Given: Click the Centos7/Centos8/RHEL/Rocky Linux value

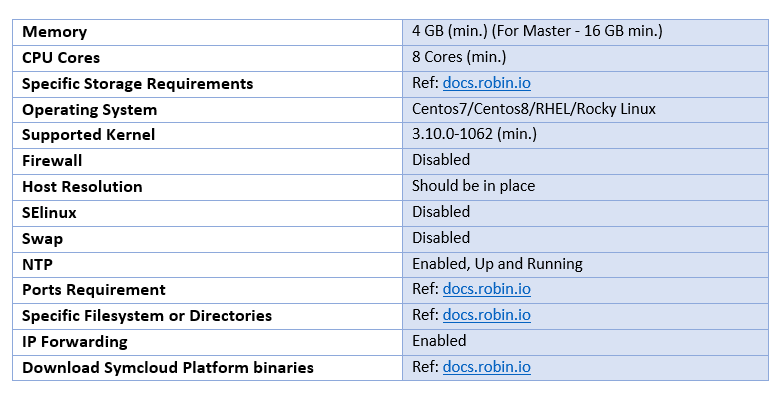Looking at the screenshot, I should click(x=534, y=109).
